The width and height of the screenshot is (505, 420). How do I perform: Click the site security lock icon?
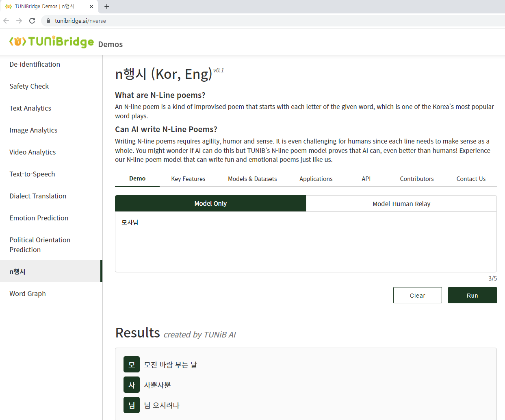(x=48, y=21)
